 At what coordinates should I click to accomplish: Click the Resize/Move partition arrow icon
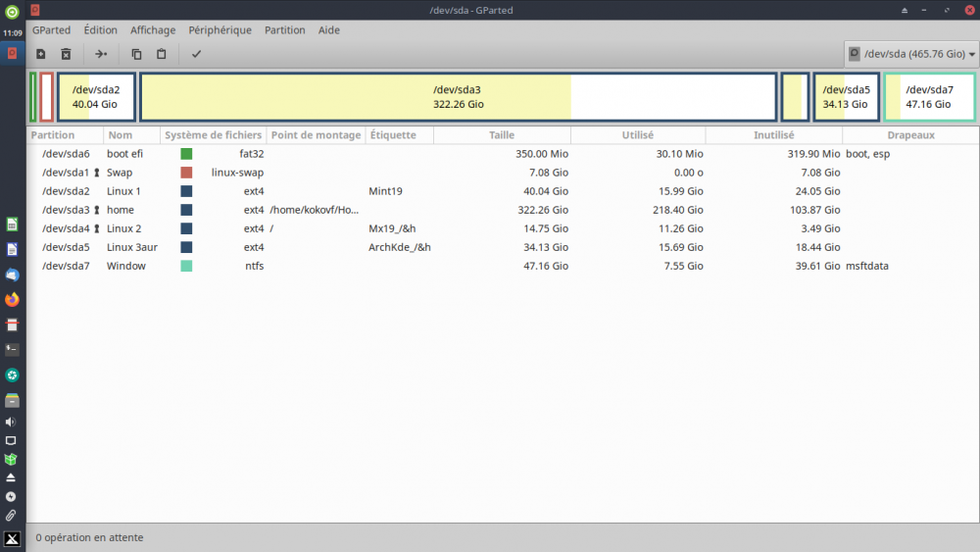click(101, 54)
